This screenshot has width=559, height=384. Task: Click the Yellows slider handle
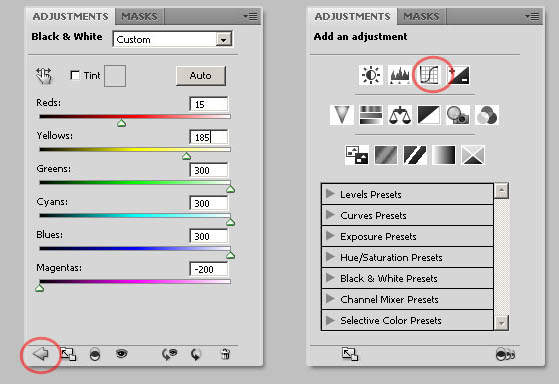click(x=186, y=156)
